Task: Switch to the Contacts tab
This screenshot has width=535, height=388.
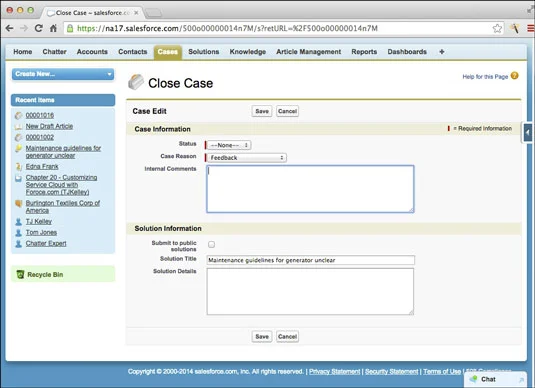Action: [132, 52]
